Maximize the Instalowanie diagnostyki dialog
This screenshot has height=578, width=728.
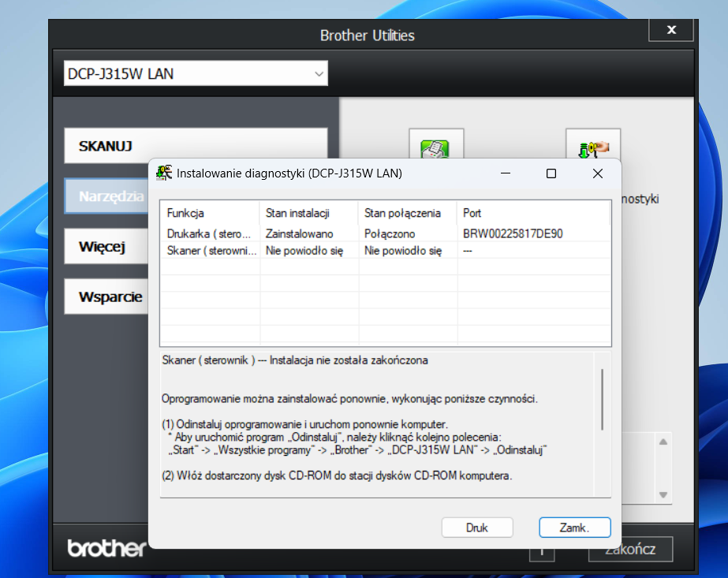551,173
